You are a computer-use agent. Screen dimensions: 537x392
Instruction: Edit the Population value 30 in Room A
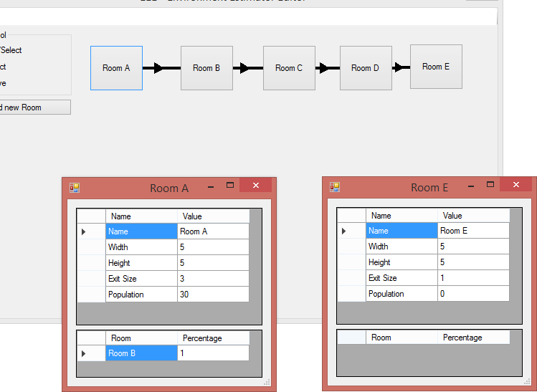pyautogui.click(x=212, y=295)
